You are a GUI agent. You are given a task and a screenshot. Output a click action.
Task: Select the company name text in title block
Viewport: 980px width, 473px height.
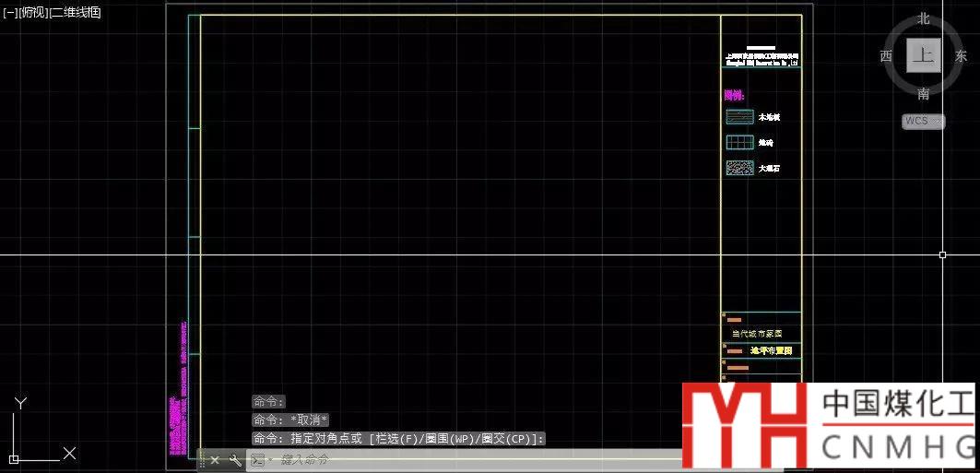(762, 59)
